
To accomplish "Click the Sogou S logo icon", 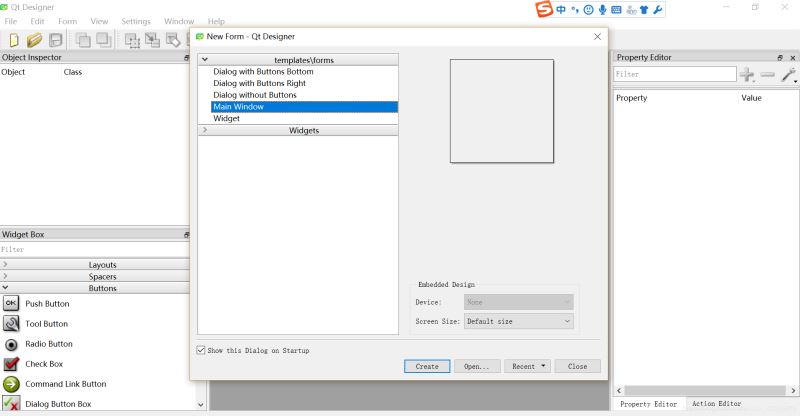I will (544, 9).
